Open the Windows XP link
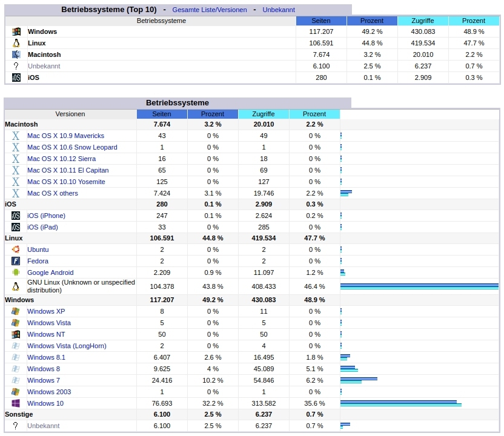 pyautogui.click(x=46, y=311)
